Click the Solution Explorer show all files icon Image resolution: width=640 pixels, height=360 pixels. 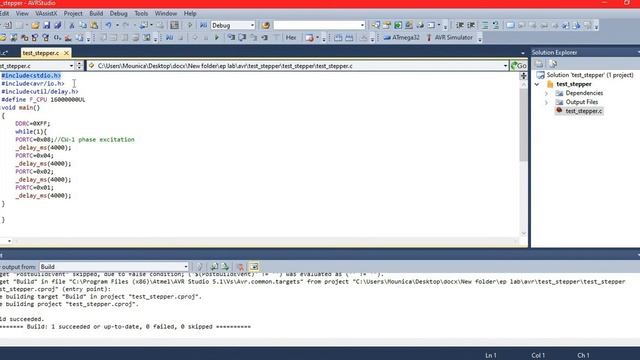coord(553,64)
